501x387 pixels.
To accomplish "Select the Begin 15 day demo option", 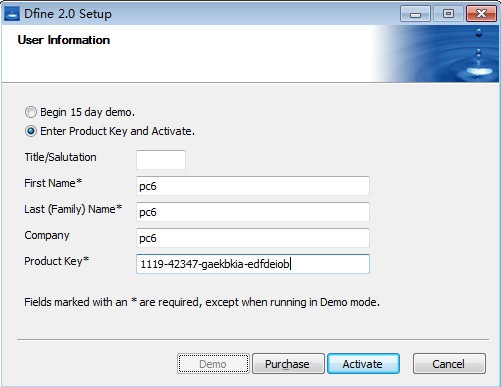I will click(x=31, y=112).
